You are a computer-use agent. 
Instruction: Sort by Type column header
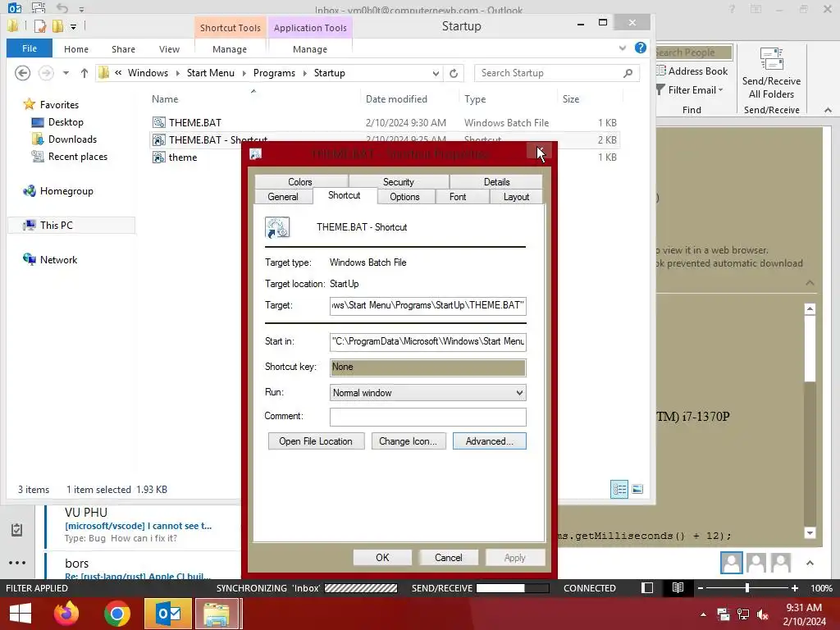click(475, 99)
